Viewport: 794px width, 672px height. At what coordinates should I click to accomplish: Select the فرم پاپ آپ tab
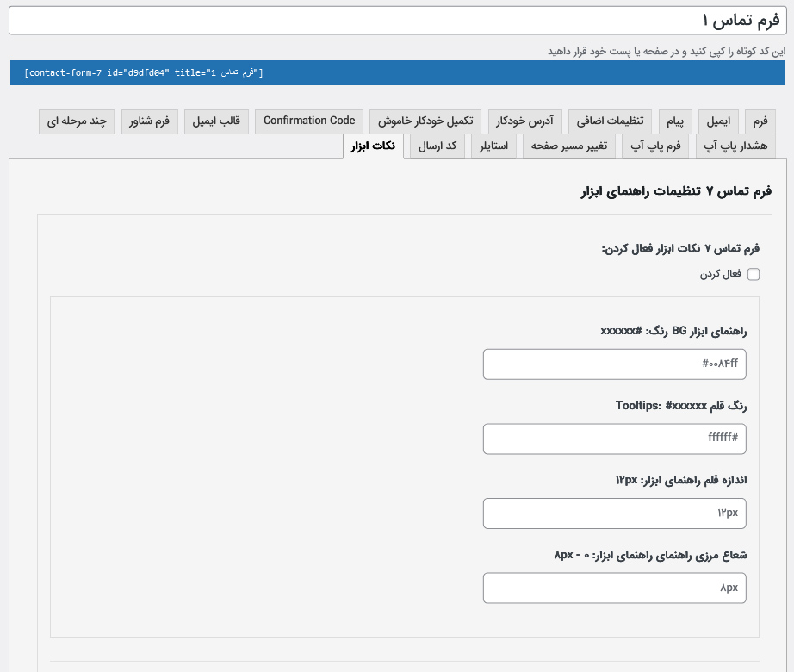[655, 146]
